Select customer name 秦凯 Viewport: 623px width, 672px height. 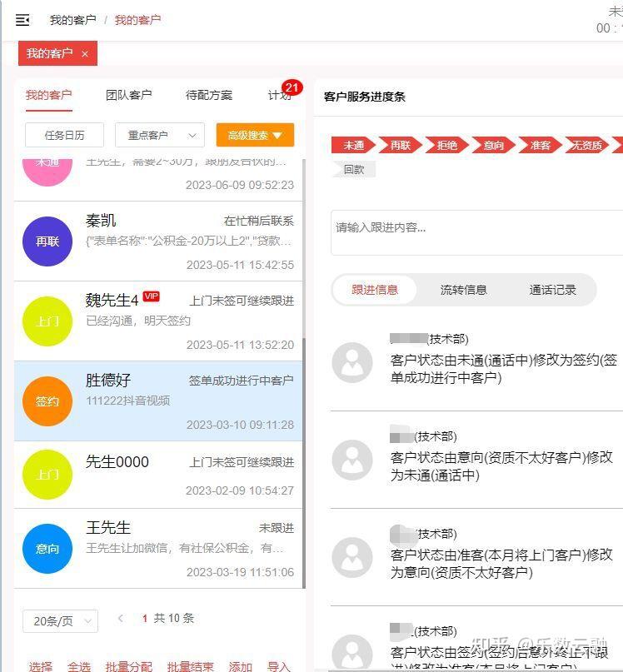[x=101, y=221]
